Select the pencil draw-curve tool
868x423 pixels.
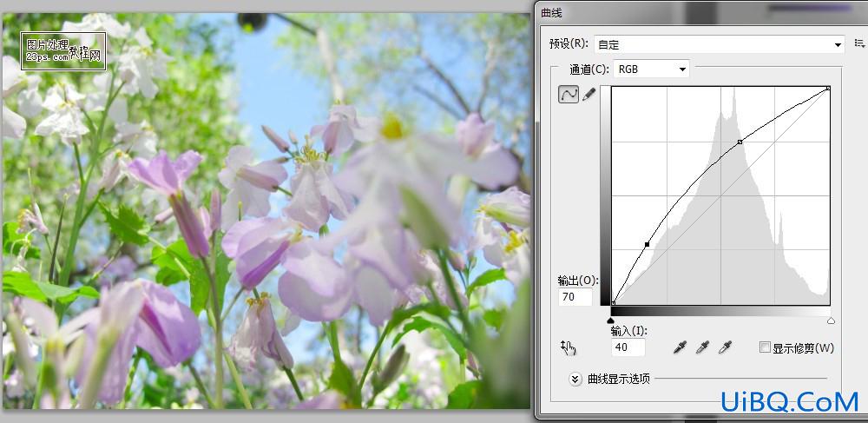click(x=589, y=94)
